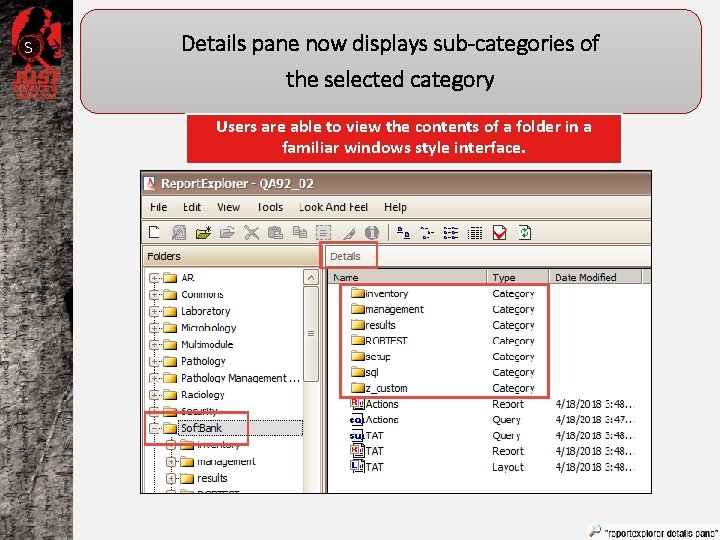This screenshot has height=540, width=720.
Task: Click the pencil edit toolbar icon
Action: click(349, 233)
